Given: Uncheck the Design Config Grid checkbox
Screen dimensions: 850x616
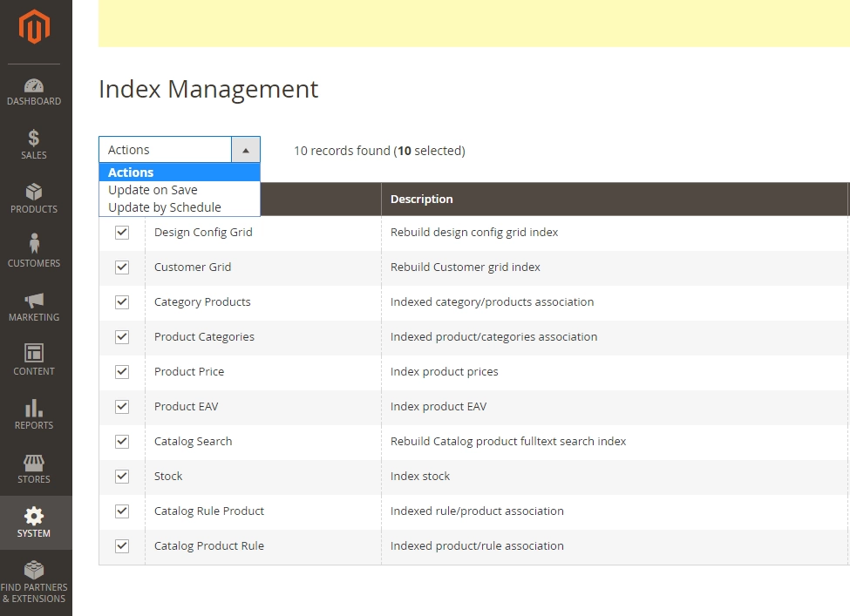Looking at the screenshot, I should point(122,233).
